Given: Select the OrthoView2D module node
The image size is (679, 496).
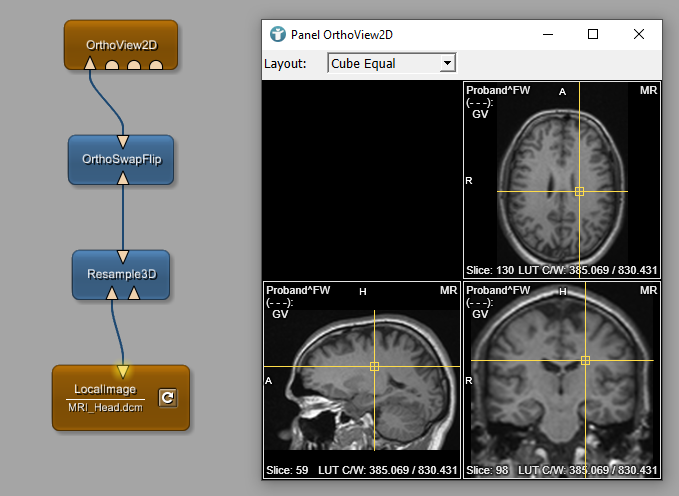Looking at the screenshot, I should click(121, 44).
